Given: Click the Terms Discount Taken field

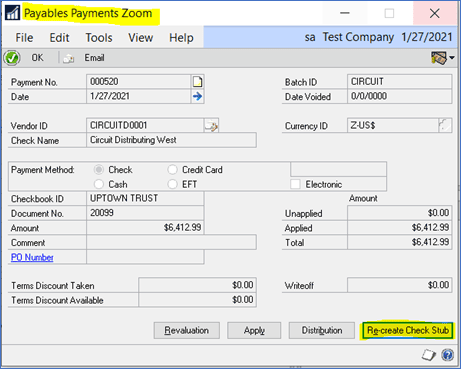Looking at the screenshot, I should (197, 285).
